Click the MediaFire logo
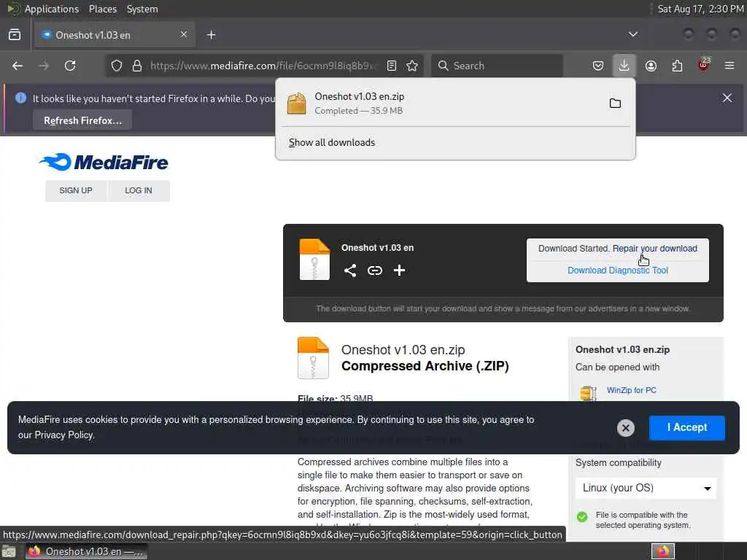This screenshot has width=747, height=560. click(x=104, y=162)
